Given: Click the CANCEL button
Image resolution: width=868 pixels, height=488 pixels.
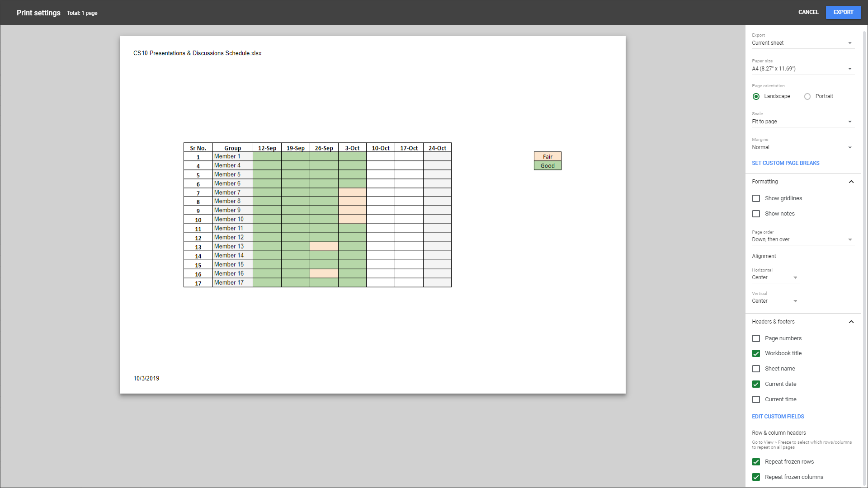Looking at the screenshot, I should 808,12.
